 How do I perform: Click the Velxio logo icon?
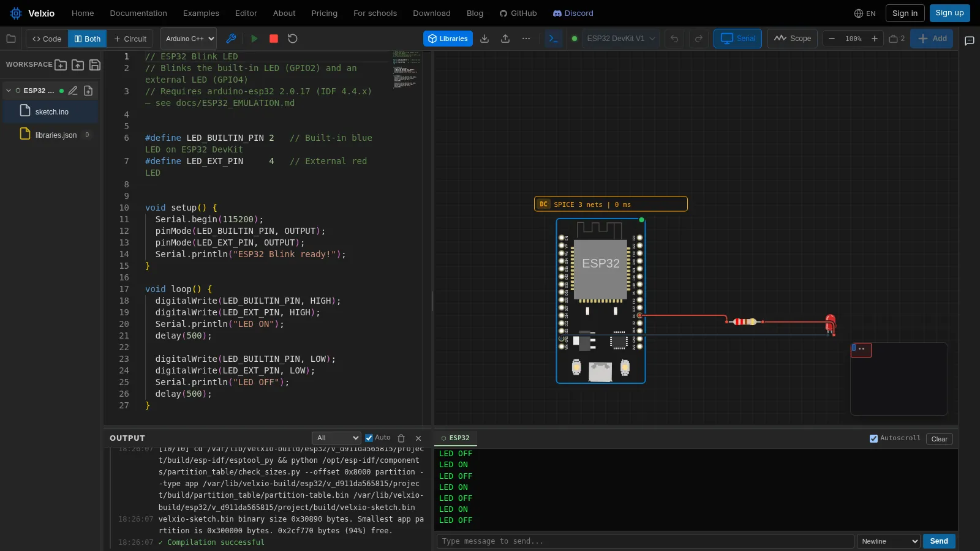pos(16,13)
